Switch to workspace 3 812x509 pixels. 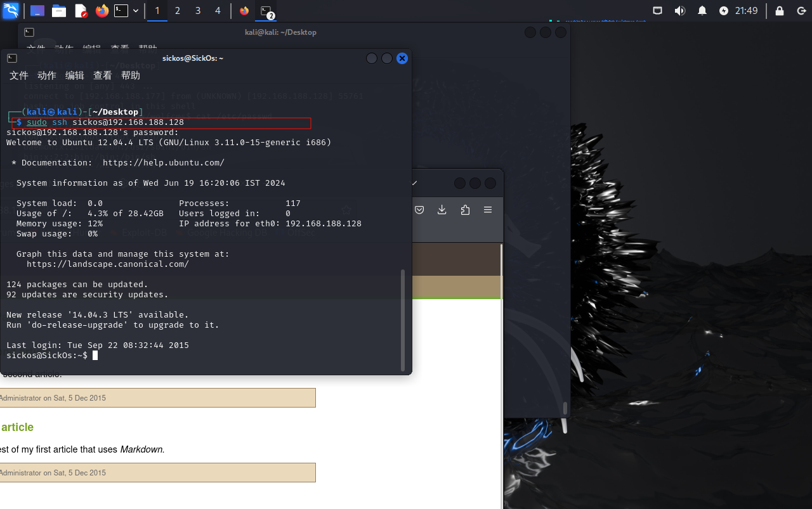pyautogui.click(x=198, y=11)
